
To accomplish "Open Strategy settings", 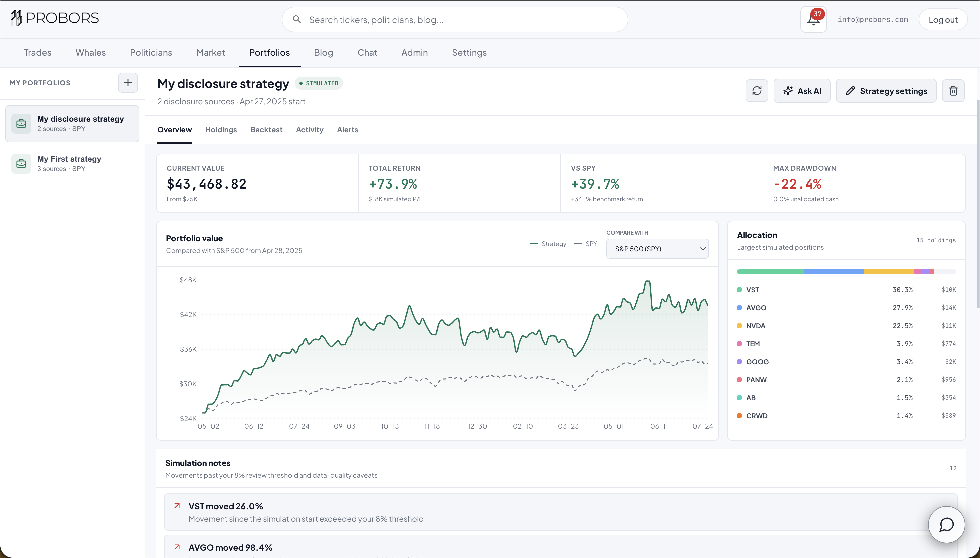I will [886, 91].
